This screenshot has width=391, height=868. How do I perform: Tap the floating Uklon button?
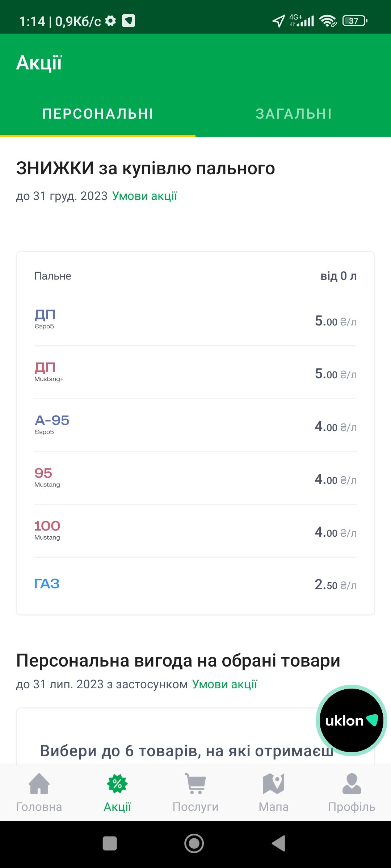(351, 720)
